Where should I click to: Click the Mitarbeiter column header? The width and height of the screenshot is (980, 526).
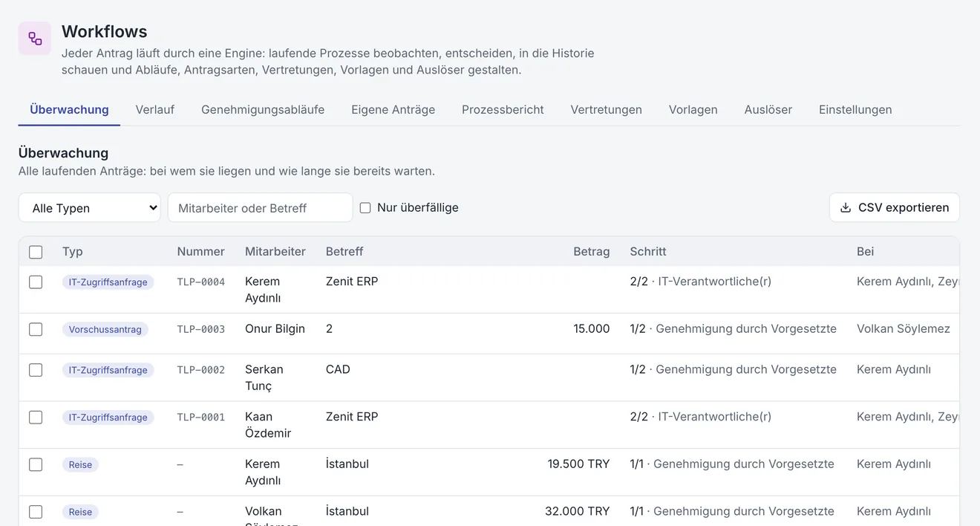[275, 252]
